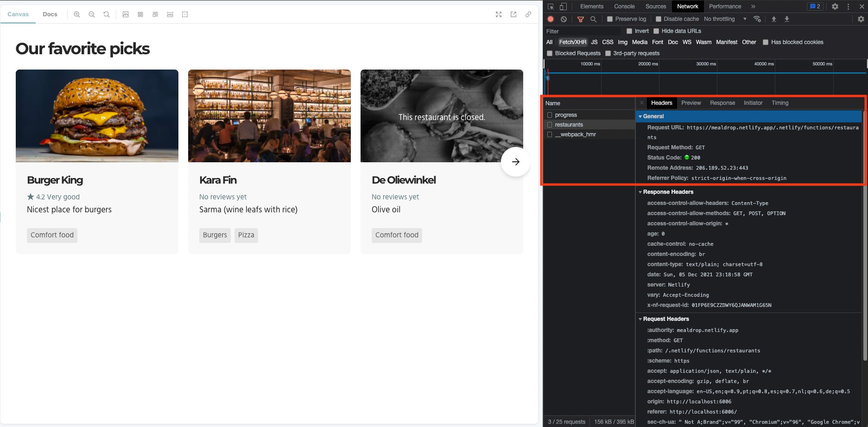Open the Console panel tab
This screenshot has width=868, height=427.
click(x=624, y=6)
